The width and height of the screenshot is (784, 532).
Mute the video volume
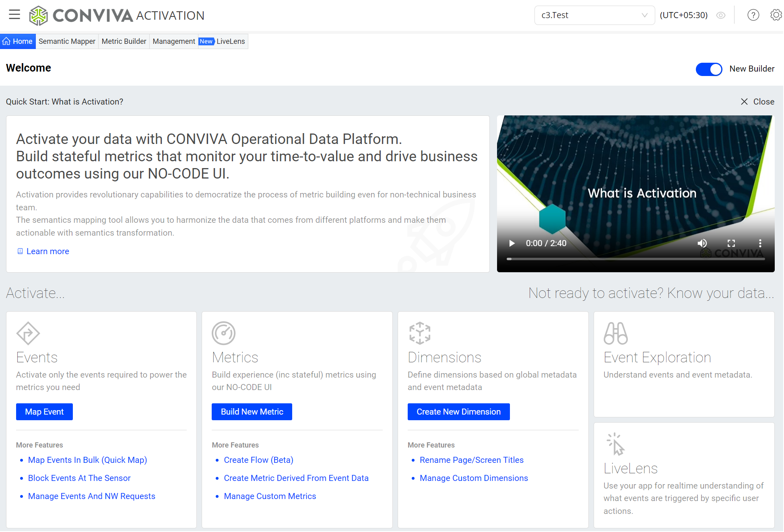[702, 243]
